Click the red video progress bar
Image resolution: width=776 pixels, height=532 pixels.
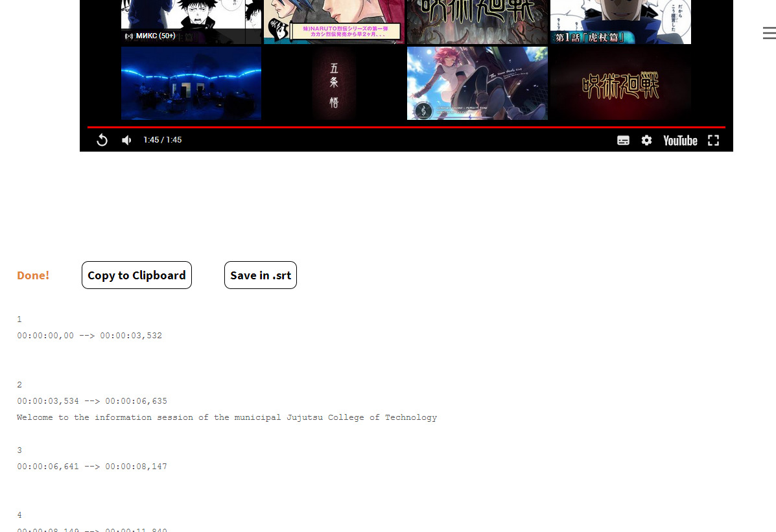[406, 127]
